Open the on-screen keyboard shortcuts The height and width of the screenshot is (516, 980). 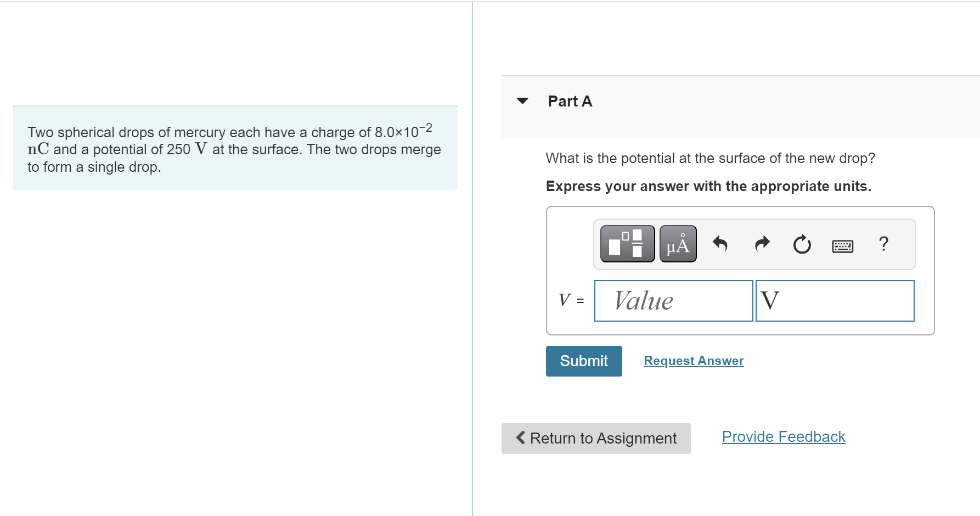point(842,245)
